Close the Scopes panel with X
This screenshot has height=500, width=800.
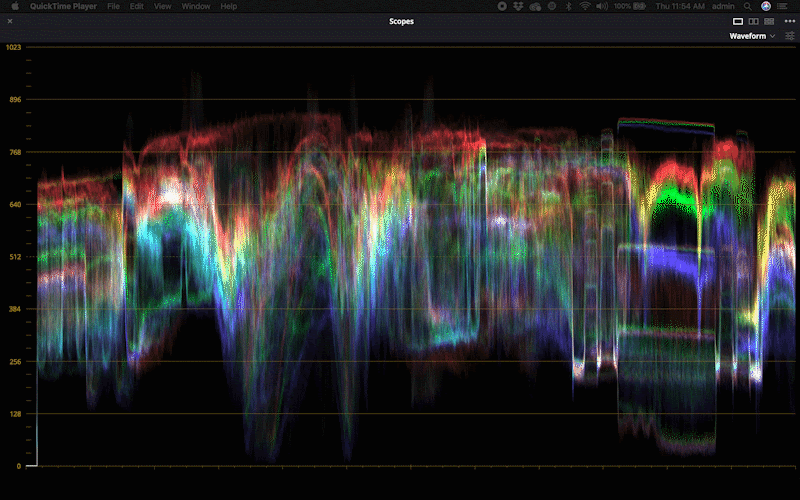(x=10, y=21)
